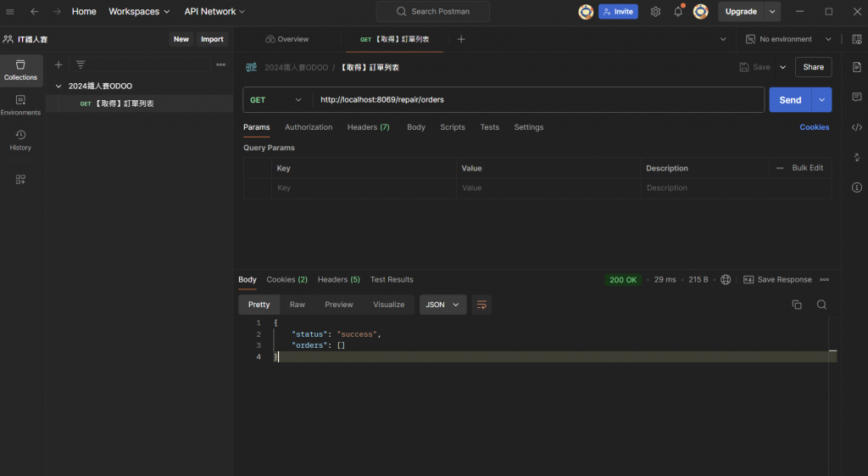Go back with the left arrow

pyautogui.click(x=34, y=12)
